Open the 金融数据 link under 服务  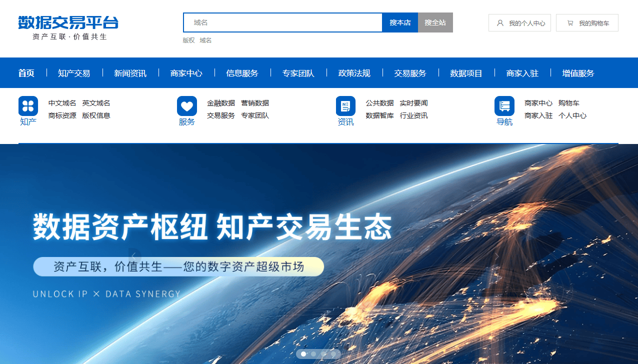point(220,103)
